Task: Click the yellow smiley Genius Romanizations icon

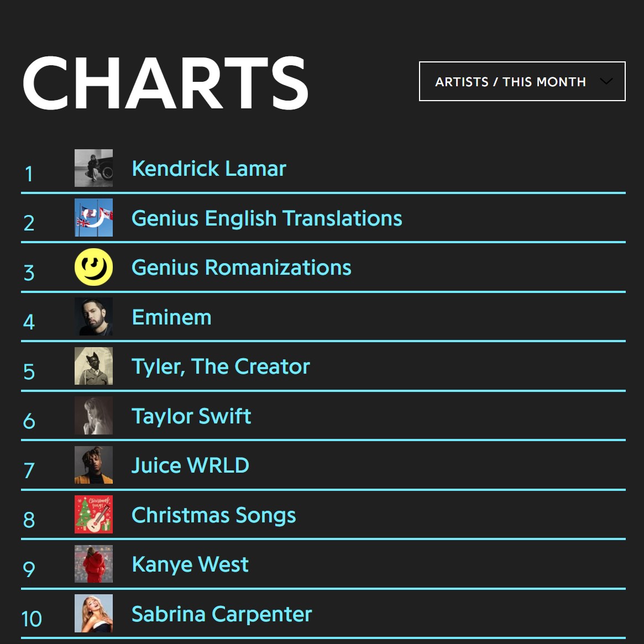Action: (x=93, y=267)
